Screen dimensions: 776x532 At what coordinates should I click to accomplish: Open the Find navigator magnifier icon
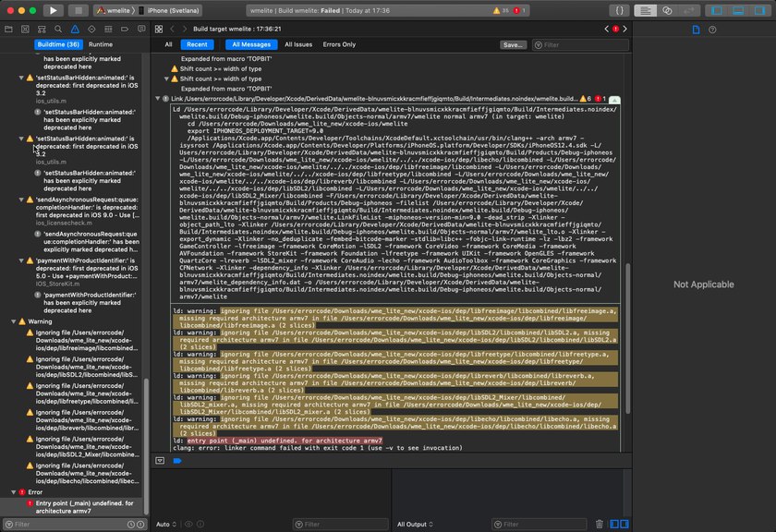coord(58,30)
